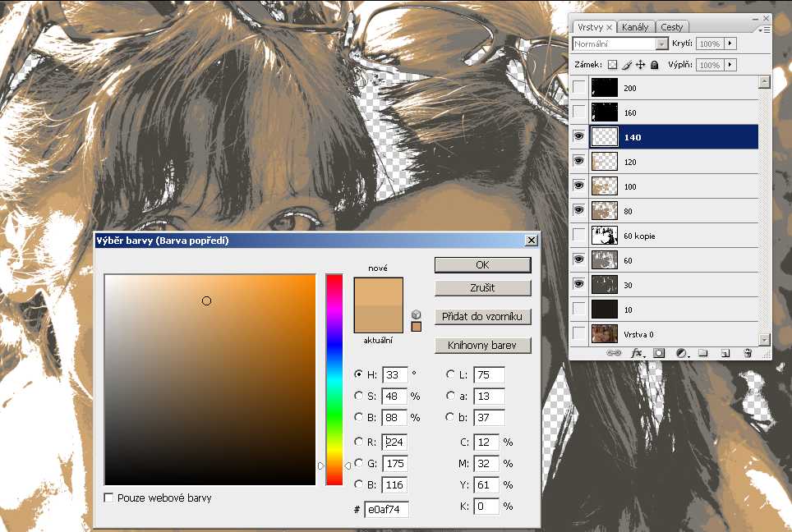
Task: Enable the Pouze webové barvy checkbox
Action: click(x=109, y=498)
